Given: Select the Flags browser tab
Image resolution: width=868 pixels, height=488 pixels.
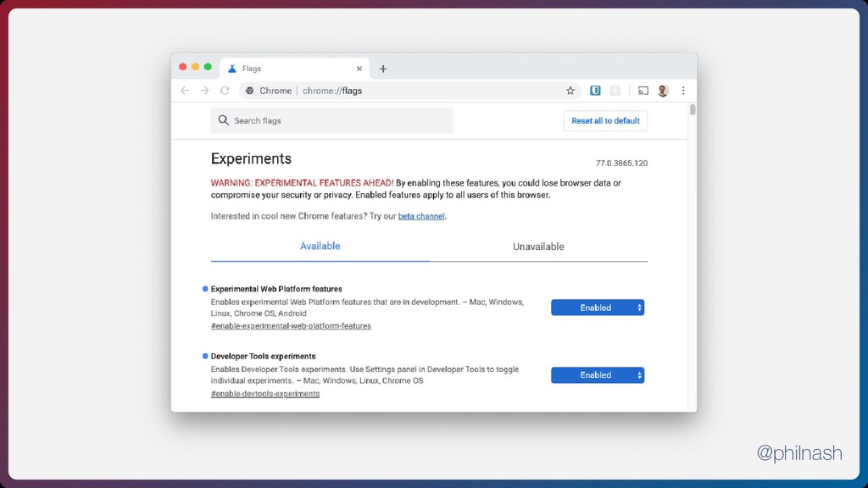Looking at the screenshot, I should tap(294, 69).
